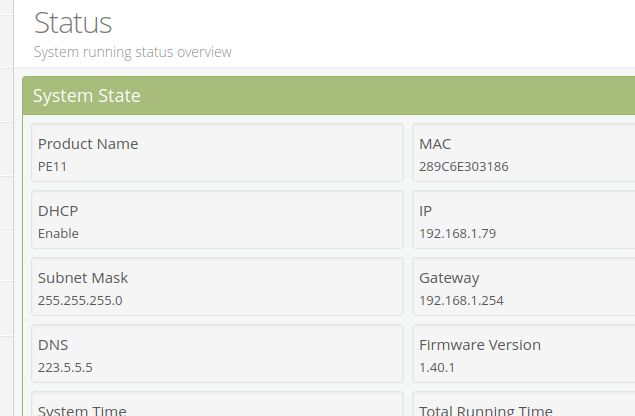Screen dimensions: 635x416
Task: Select the MAC field label
Action: click(x=435, y=144)
